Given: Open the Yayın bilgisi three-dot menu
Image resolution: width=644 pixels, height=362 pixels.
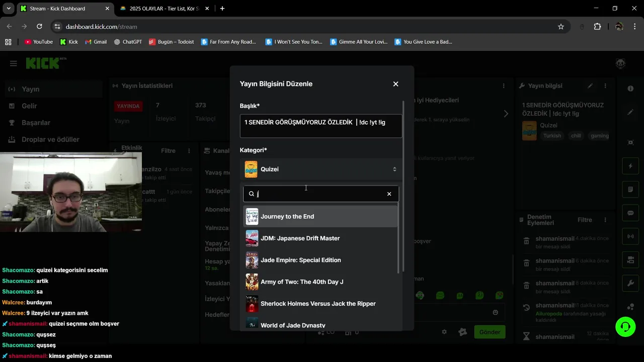Looking at the screenshot, I should tap(605, 86).
